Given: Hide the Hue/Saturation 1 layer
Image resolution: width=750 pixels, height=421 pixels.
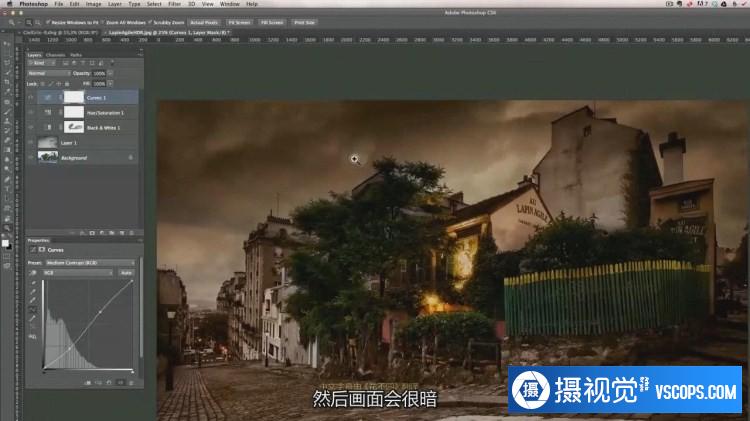Looking at the screenshot, I should [x=31, y=112].
